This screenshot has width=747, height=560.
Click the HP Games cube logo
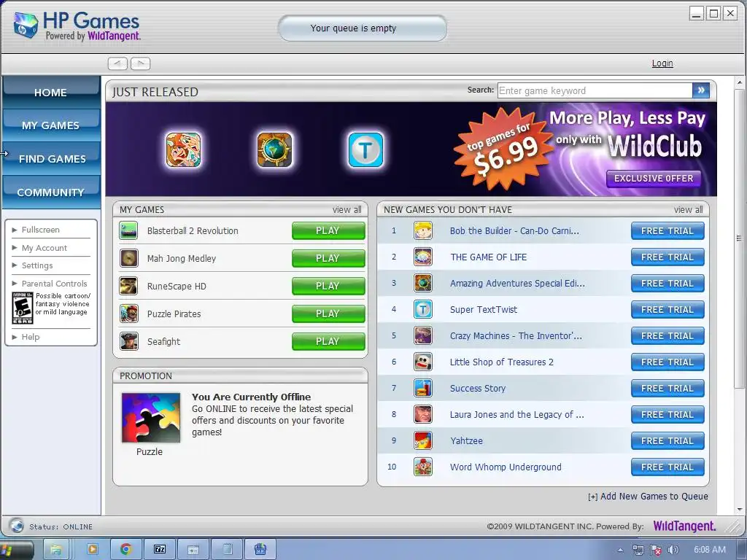(x=26, y=26)
